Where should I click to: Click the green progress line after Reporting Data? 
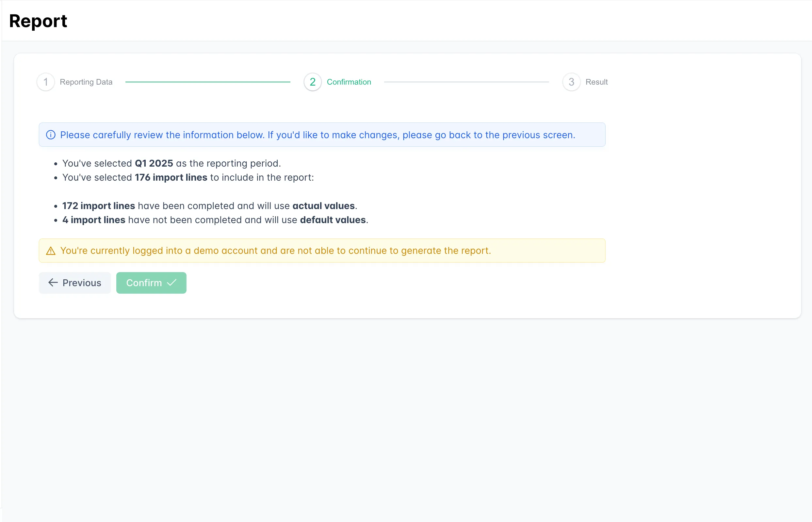point(208,82)
